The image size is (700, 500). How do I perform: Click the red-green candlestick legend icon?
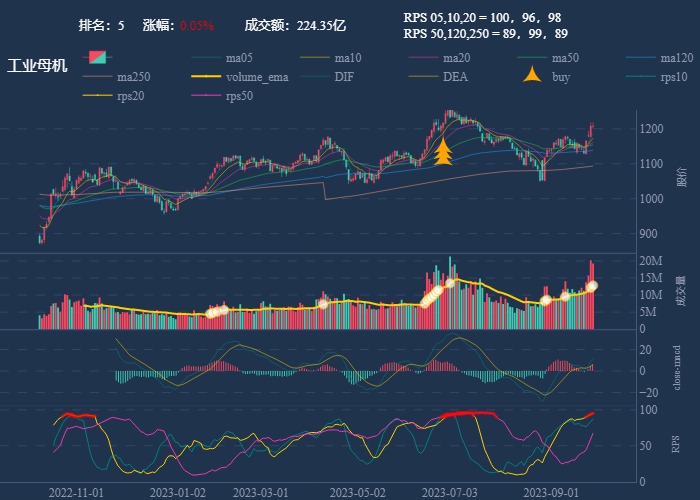click(x=98, y=58)
